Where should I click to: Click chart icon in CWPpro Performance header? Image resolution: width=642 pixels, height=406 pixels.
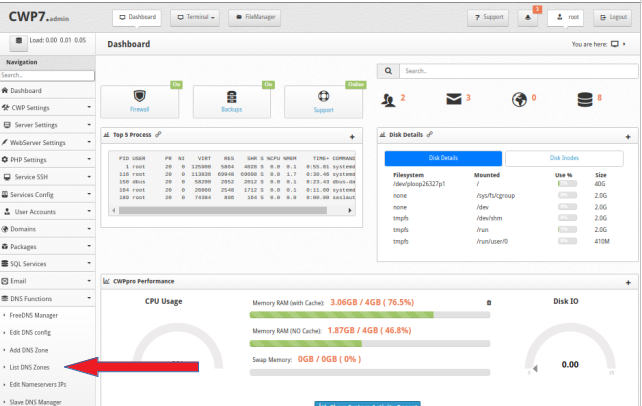[x=106, y=281]
